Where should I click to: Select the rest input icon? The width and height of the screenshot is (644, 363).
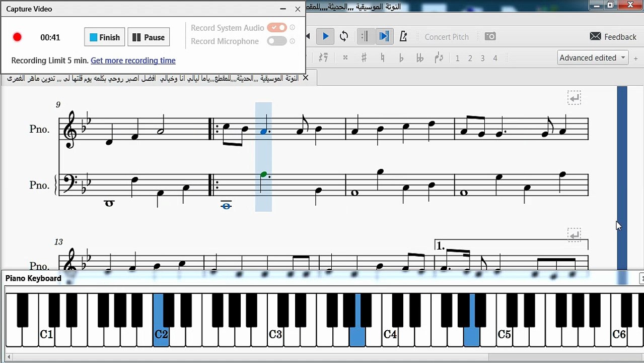point(324,57)
